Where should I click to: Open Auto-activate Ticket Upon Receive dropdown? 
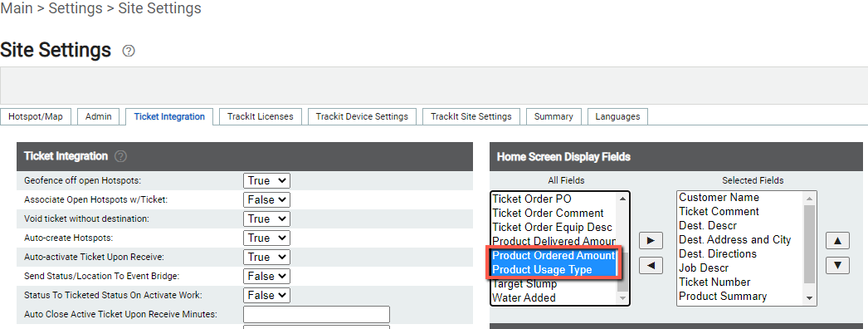(267, 257)
